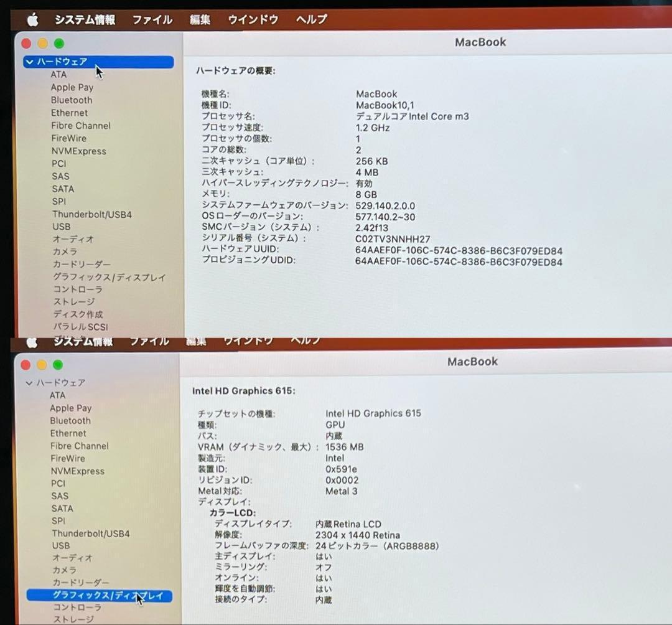Click the serial number value C02TV3NNHH27
Screen dimensions: 672x625
pos(393,239)
